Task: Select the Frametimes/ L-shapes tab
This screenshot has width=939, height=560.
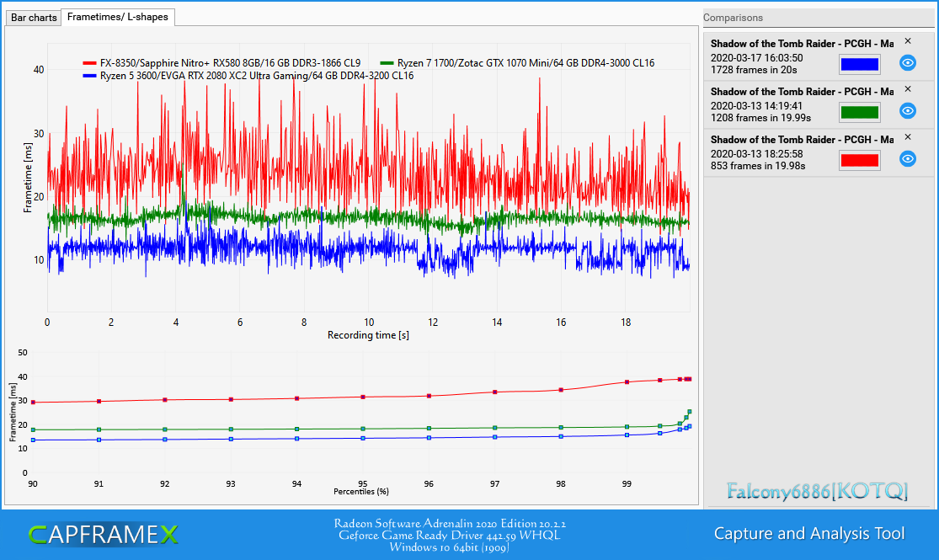Action: (118, 17)
